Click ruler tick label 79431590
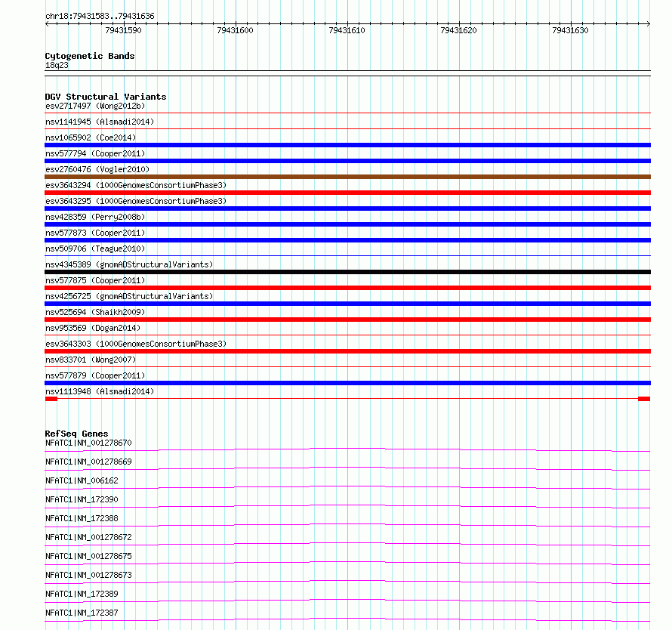The height and width of the screenshot is (630, 672). click(123, 30)
